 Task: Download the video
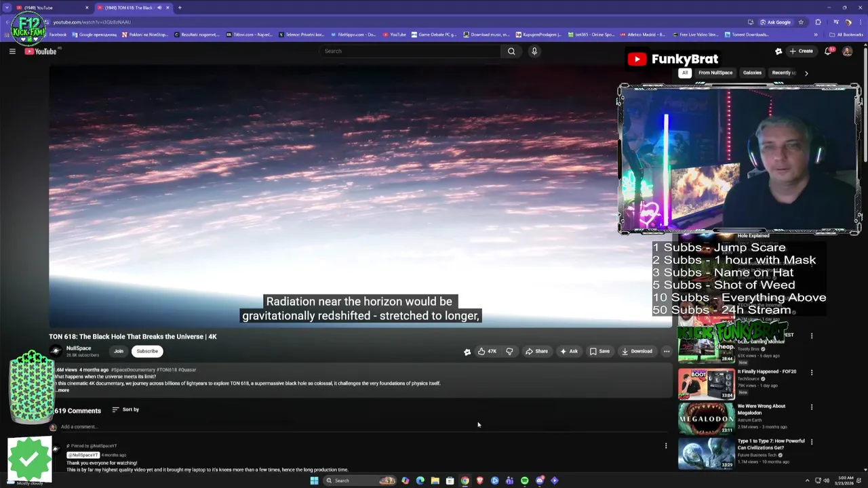637,351
